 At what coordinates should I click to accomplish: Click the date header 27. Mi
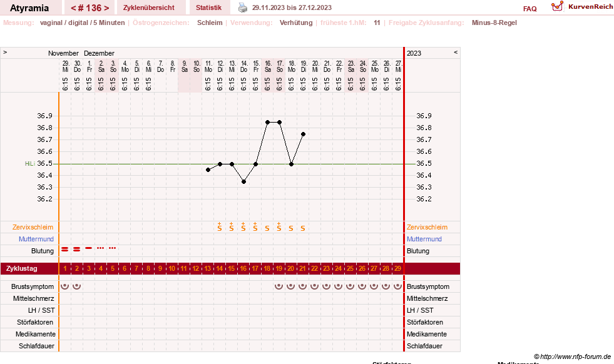click(398, 66)
